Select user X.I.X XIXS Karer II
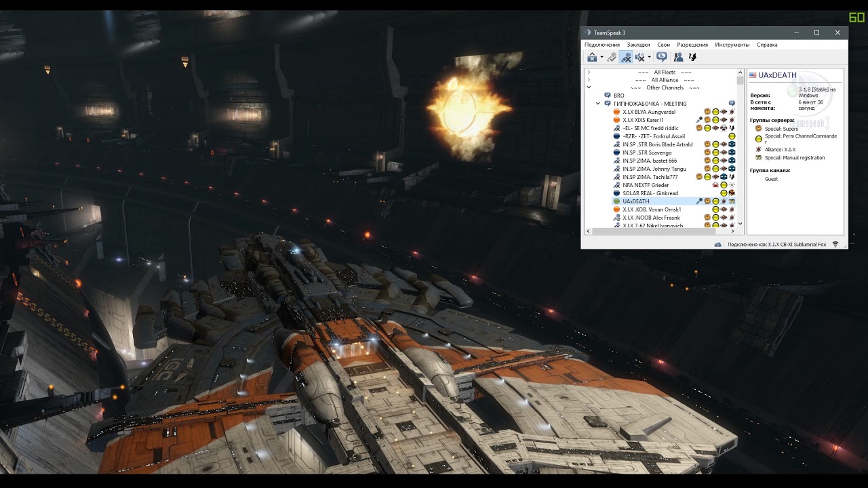868x488 pixels. pyautogui.click(x=643, y=120)
